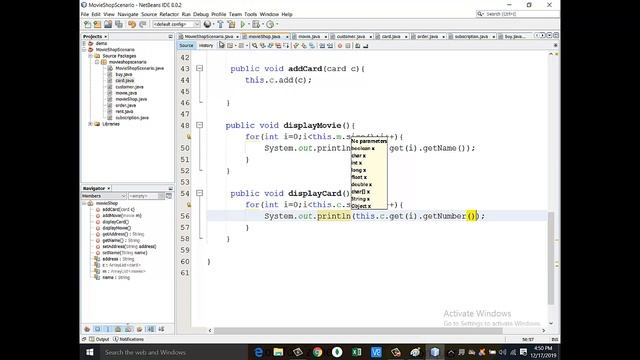Toggle third Navigator filter button (static members)

click(107, 329)
